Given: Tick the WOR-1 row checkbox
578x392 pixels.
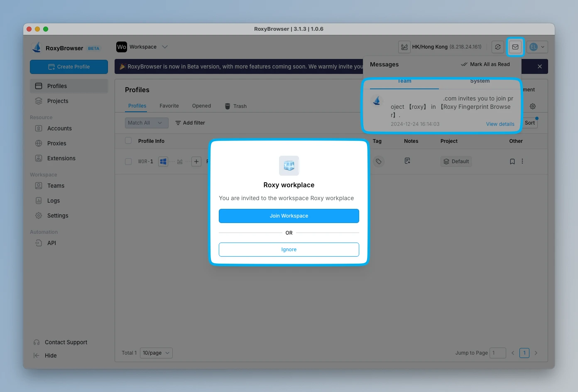Looking at the screenshot, I should tap(128, 162).
